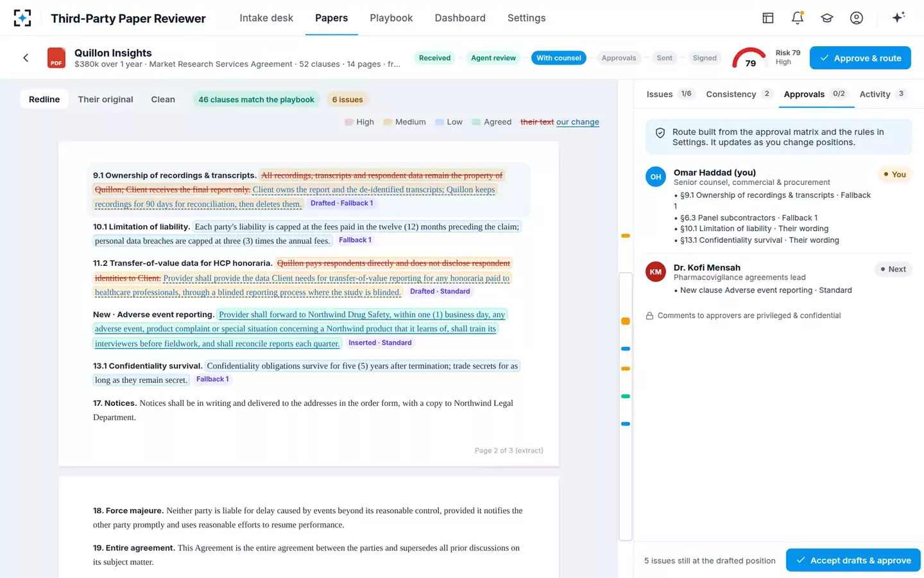Click the Received status step

[434, 58]
